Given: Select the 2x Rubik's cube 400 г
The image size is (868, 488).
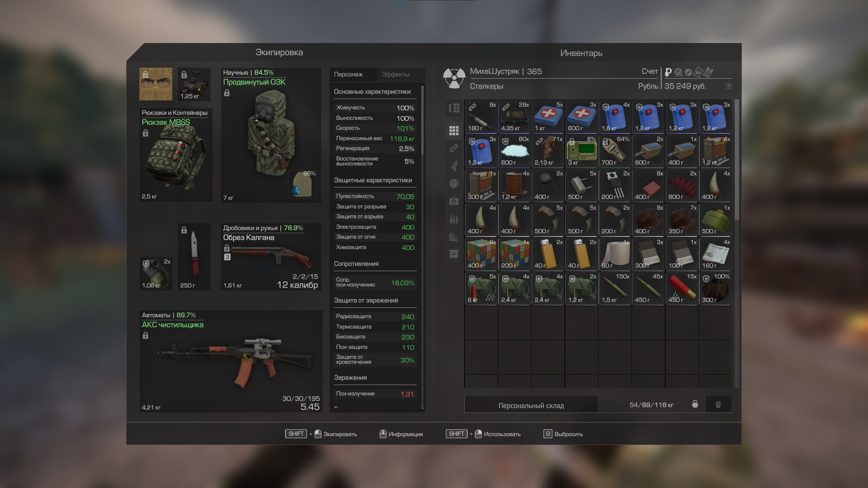Looking at the screenshot, I should [481, 254].
